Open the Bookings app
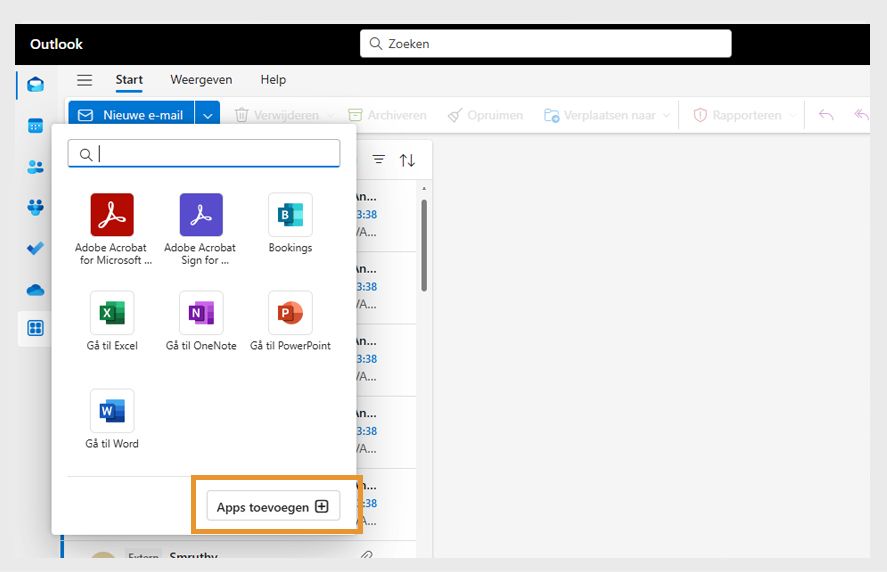 [290, 223]
